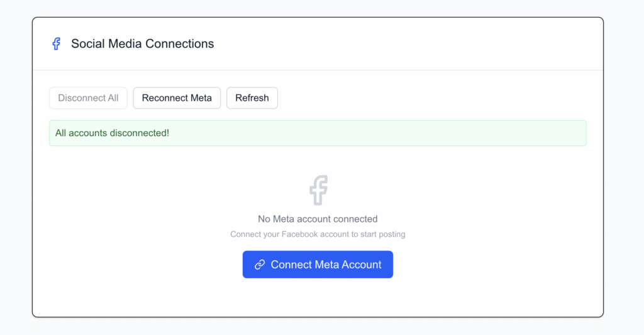This screenshot has height=335, width=644.
Task: Click the 'Connect your Facebook account' subtitle text
Action: click(318, 234)
